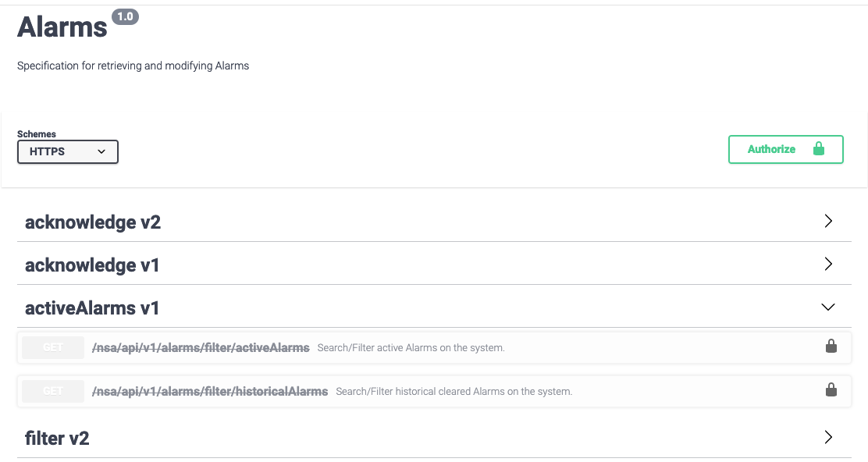Click the 'Search/Filter historical cleared Alarms' description

coord(454,392)
